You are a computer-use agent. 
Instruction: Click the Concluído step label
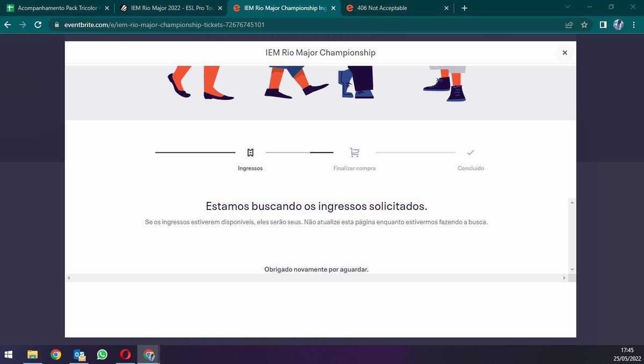pos(471,168)
